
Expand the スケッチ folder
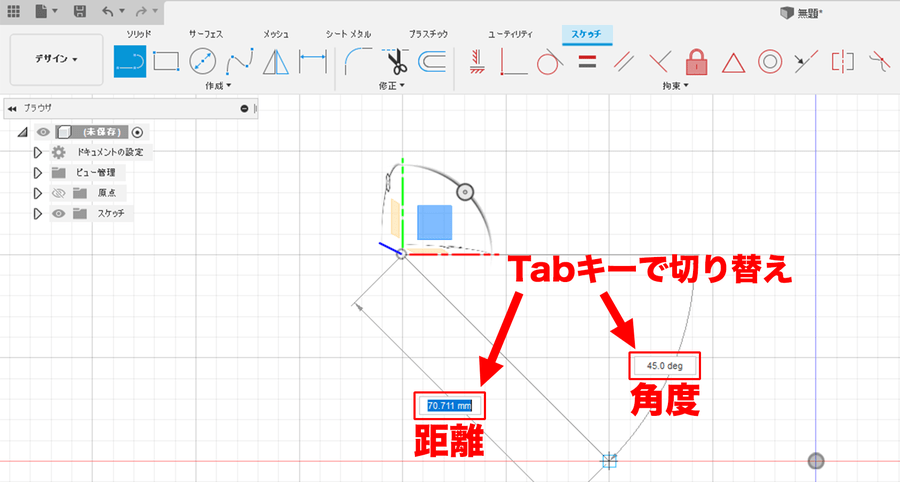pos(38,214)
